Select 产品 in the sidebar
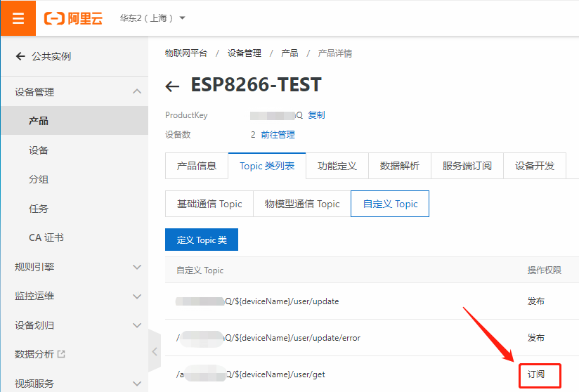The width and height of the screenshot is (579, 392). click(74, 121)
